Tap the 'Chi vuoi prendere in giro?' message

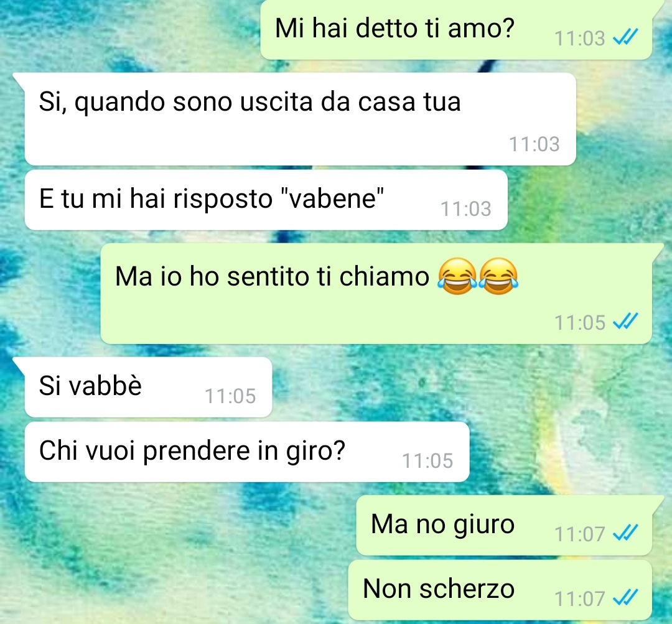[x=247, y=452]
